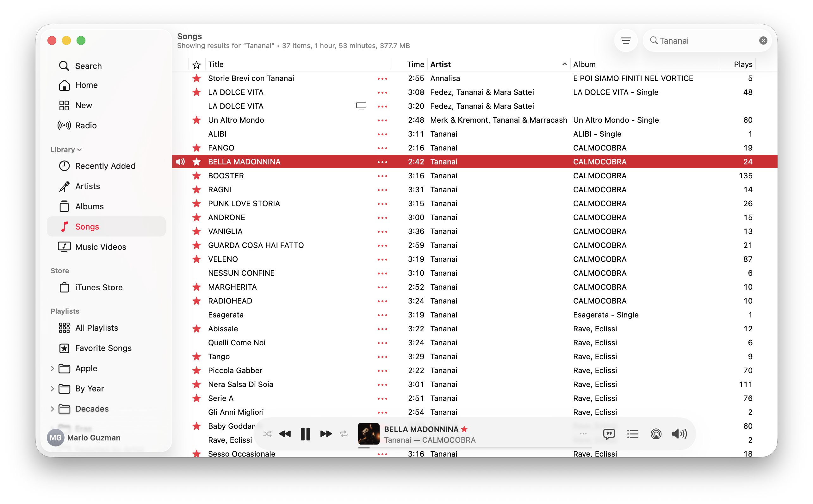Screen dimensions: 813x504
Task: Toggle favorite star on Piccola Gabber
Action: pos(196,370)
